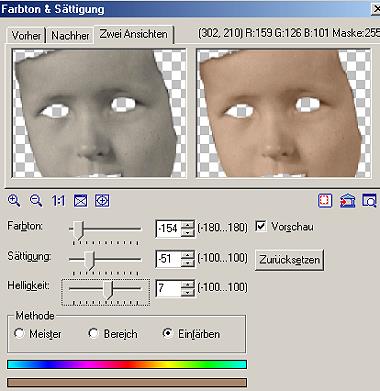Click the zoom in magnifier icon
Image resolution: width=380 pixels, height=391 pixels.
pyautogui.click(x=14, y=201)
